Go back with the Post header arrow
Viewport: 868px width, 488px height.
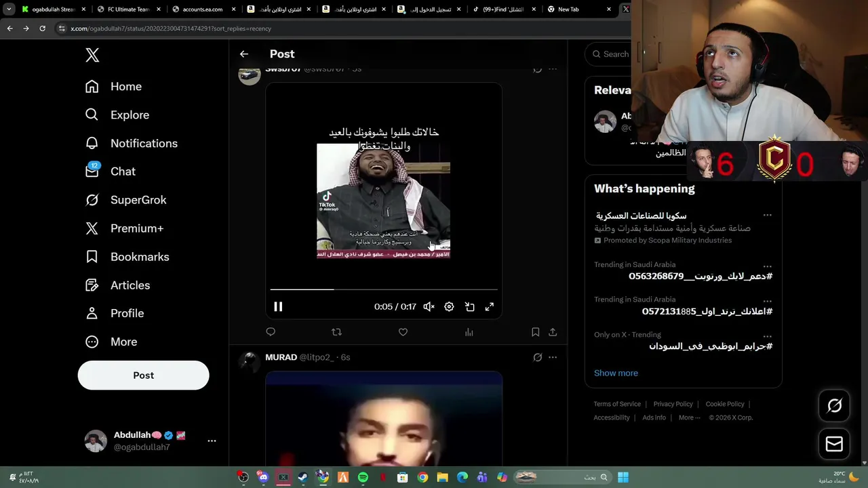pyautogui.click(x=244, y=54)
